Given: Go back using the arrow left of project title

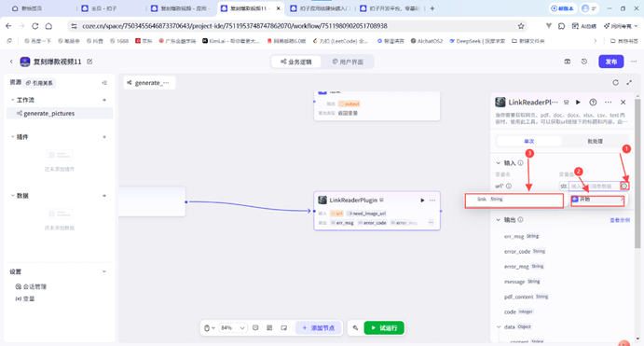Looking at the screenshot, I should [11, 62].
